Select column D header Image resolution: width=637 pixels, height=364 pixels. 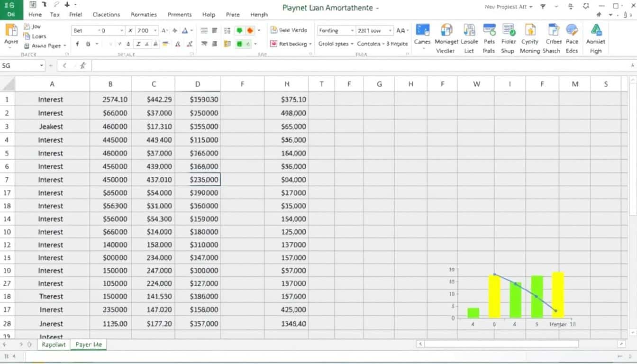pyautogui.click(x=198, y=84)
